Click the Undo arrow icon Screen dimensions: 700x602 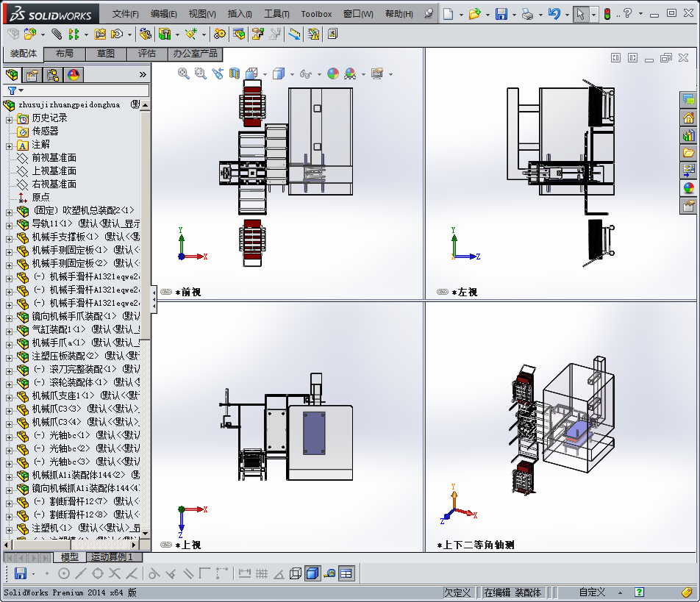pyautogui.click(x=554, y=14)
